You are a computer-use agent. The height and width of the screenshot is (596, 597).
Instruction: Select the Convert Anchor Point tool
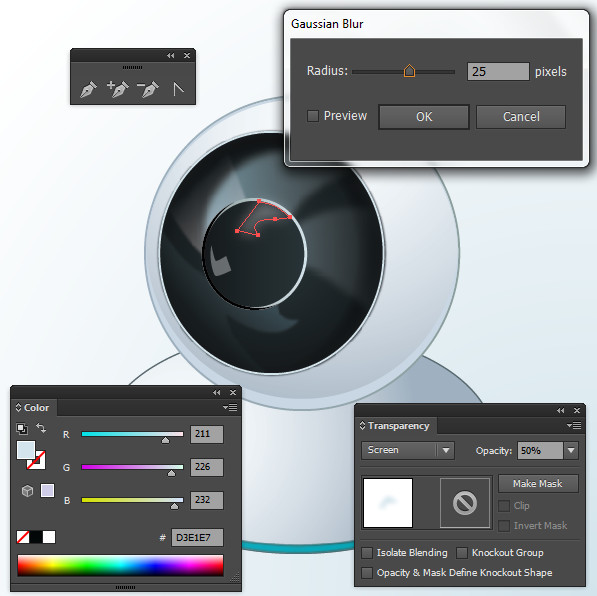[178, 89]
